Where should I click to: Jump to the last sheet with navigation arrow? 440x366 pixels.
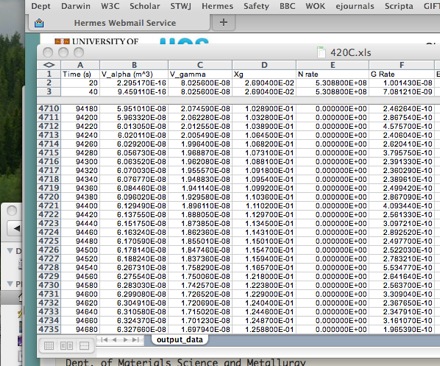[135, 340]
